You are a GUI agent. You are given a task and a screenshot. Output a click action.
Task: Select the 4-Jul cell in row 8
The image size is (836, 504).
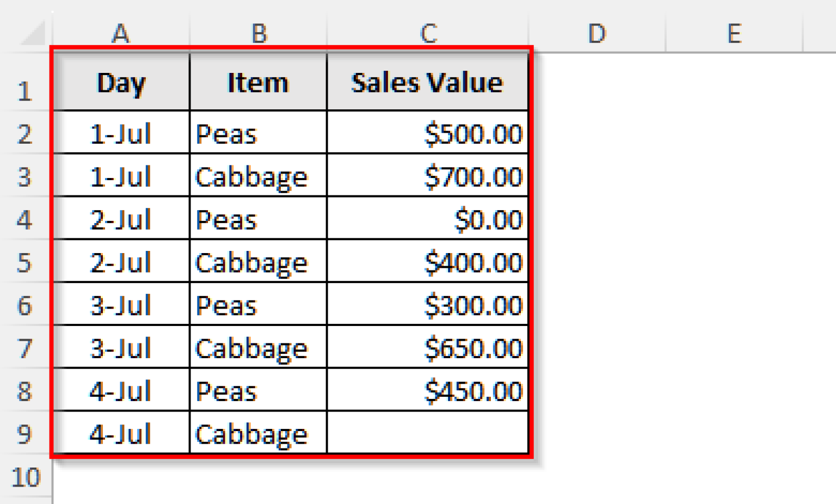(121, 390)
